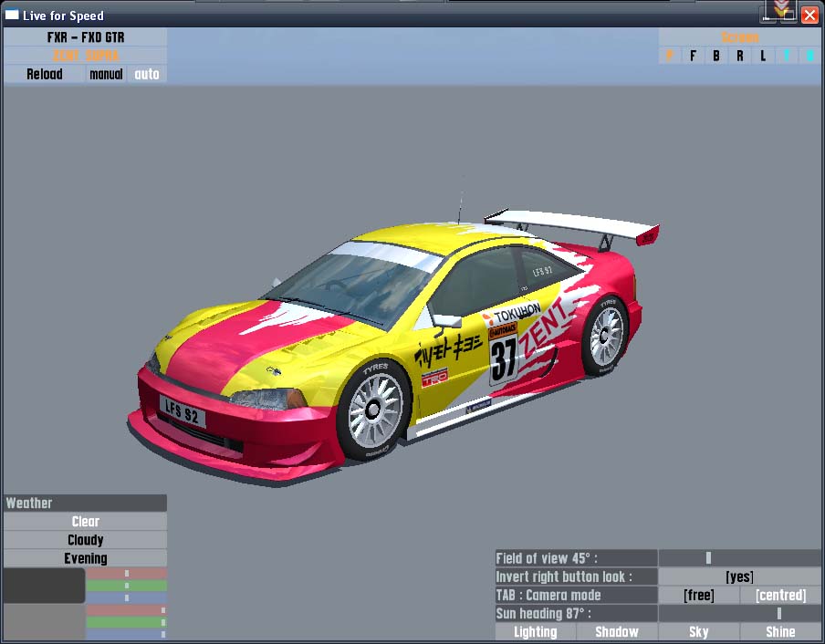Click the car's LFS S2 front license plate

click(x=182, y=411)
